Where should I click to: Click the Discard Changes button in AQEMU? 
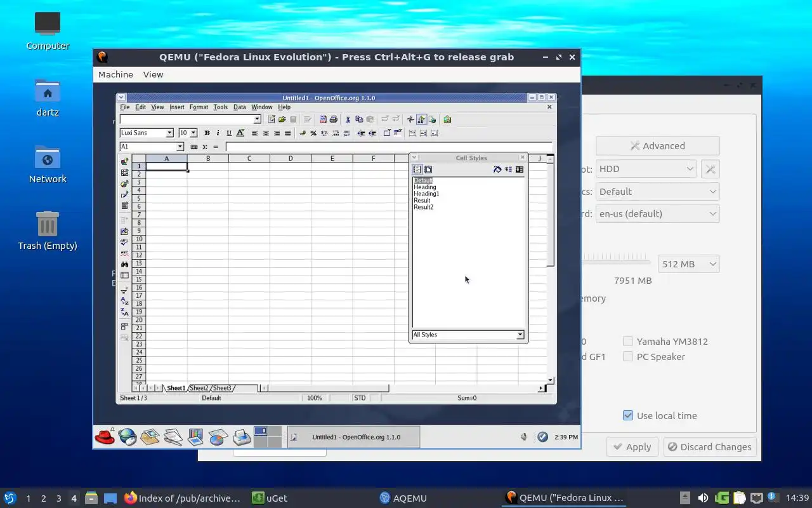[710, 446]
